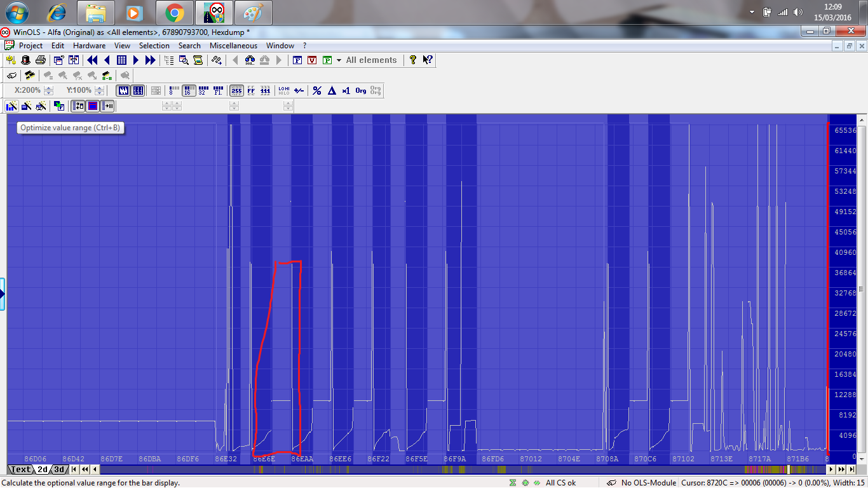Toggle decimal 255 number format
This screenshot has width=868, height=488.
point(236,91)
